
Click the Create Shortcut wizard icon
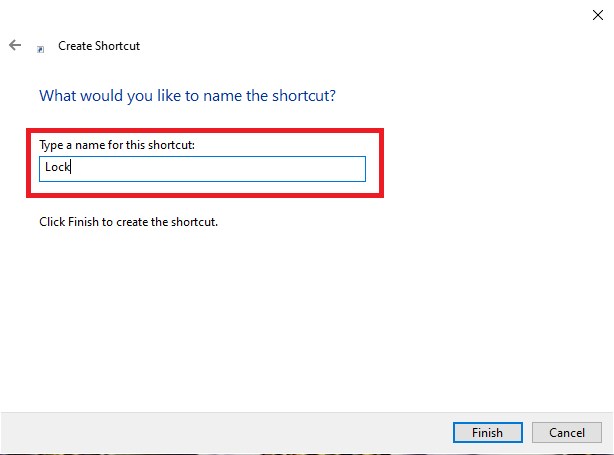click(x=40, y=49)
